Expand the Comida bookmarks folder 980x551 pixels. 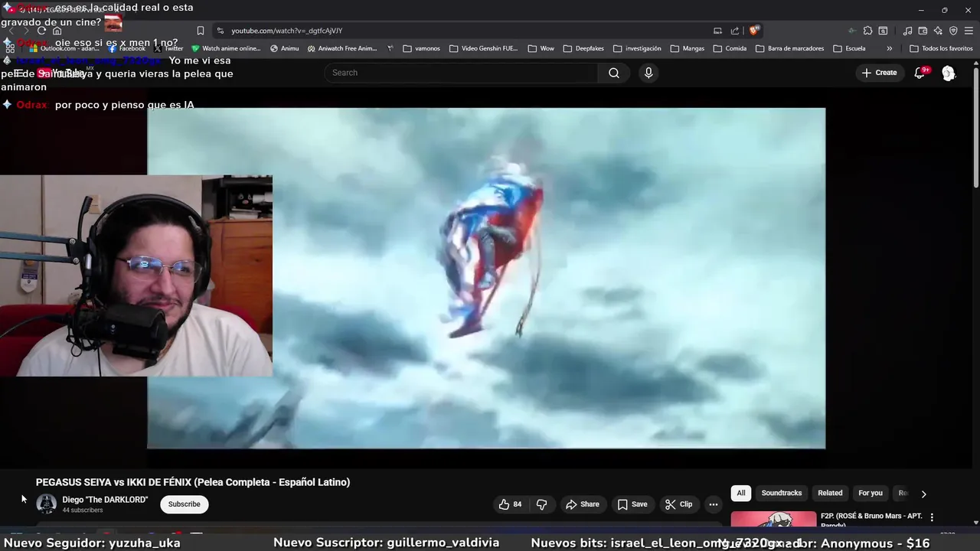730,48
